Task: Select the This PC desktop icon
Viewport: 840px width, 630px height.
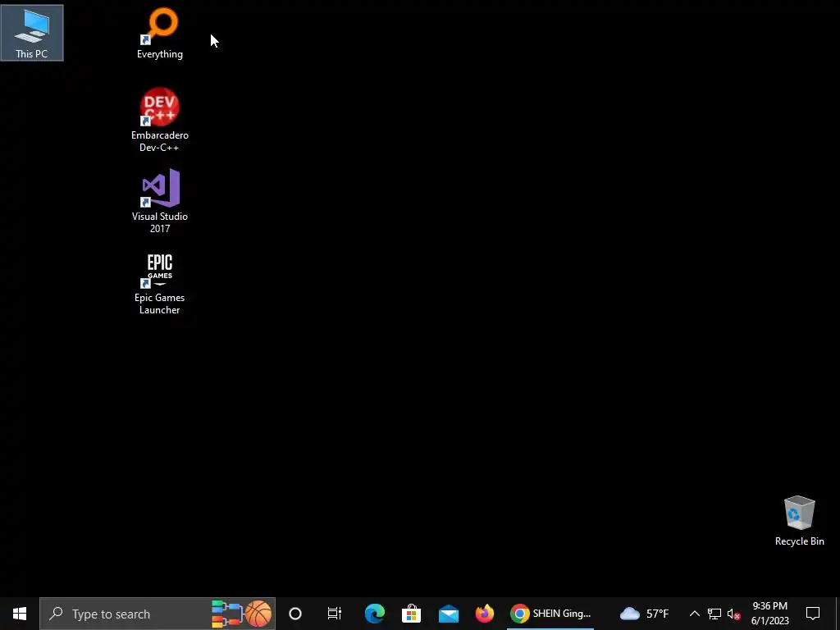Action: pos(32,33)
